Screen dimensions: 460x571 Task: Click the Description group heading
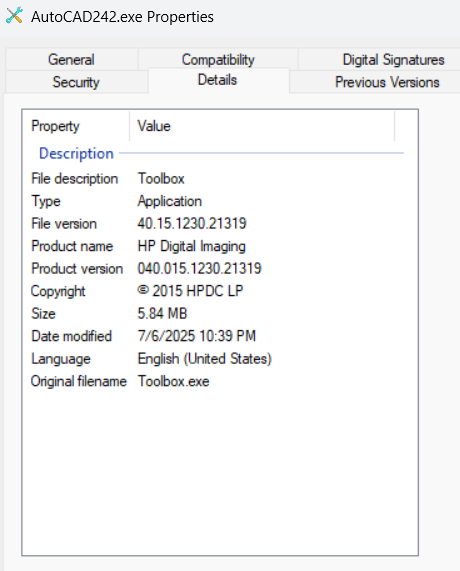point(76,153)
